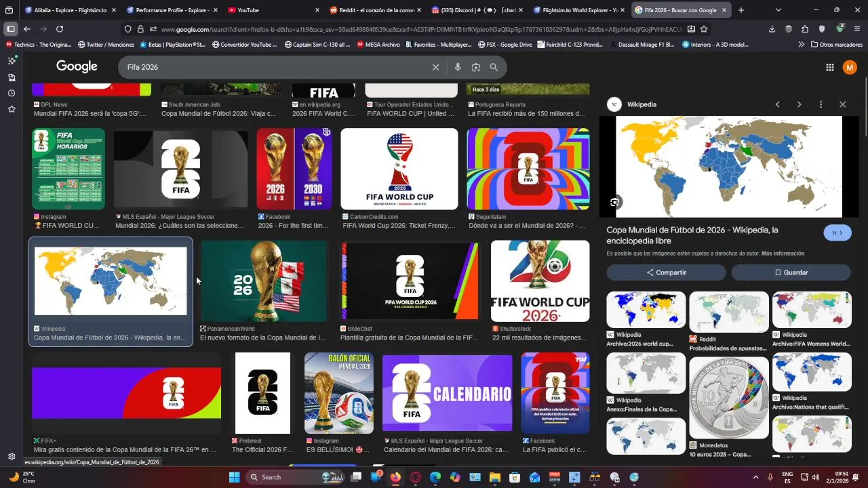Open more options in Wikipedia preview
The width and height of the screenshot is (868, 488).
point(821,104)
